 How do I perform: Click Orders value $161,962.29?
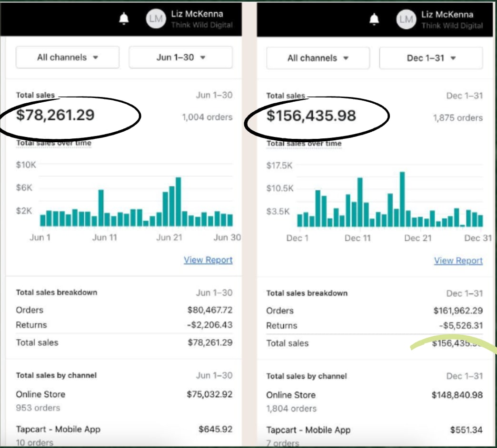(x=458, y=311)
